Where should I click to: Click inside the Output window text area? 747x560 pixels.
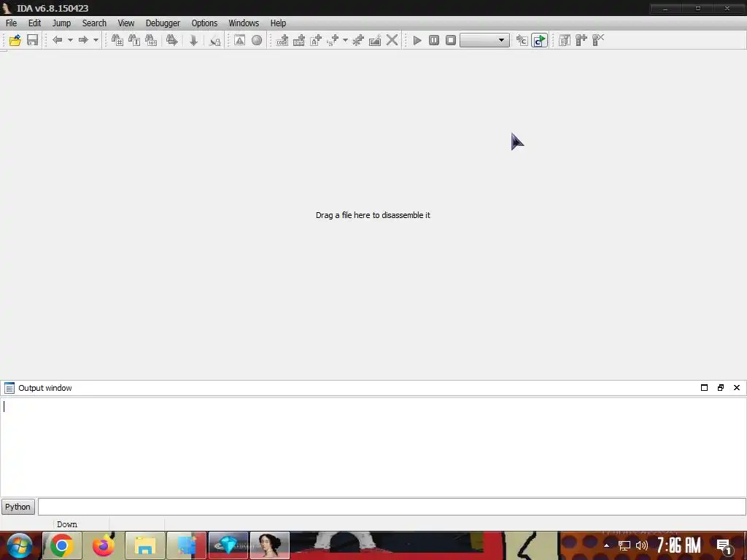(x=373, y=447)
